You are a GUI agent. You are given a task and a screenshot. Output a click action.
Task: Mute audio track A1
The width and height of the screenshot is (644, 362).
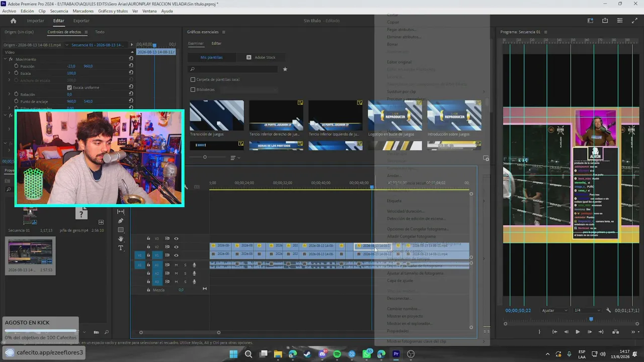pos(176,265)
